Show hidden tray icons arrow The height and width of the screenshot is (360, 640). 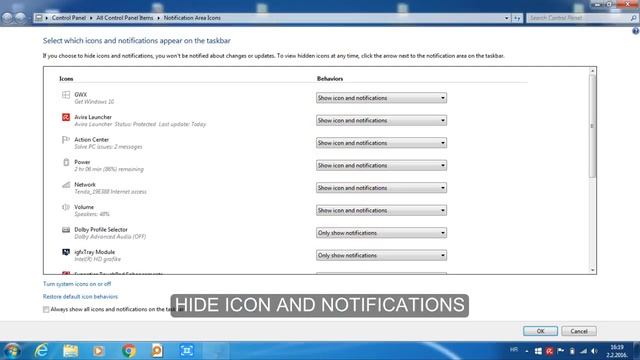(527, 351)
